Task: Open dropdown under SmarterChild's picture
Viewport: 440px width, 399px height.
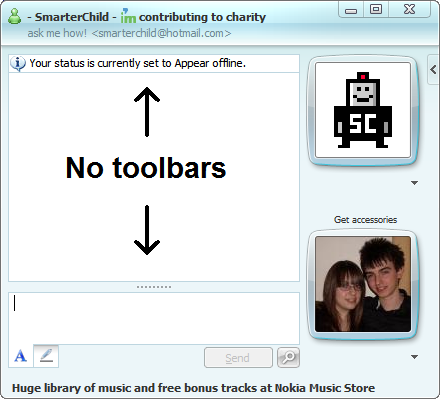Action: click(414, 183)
